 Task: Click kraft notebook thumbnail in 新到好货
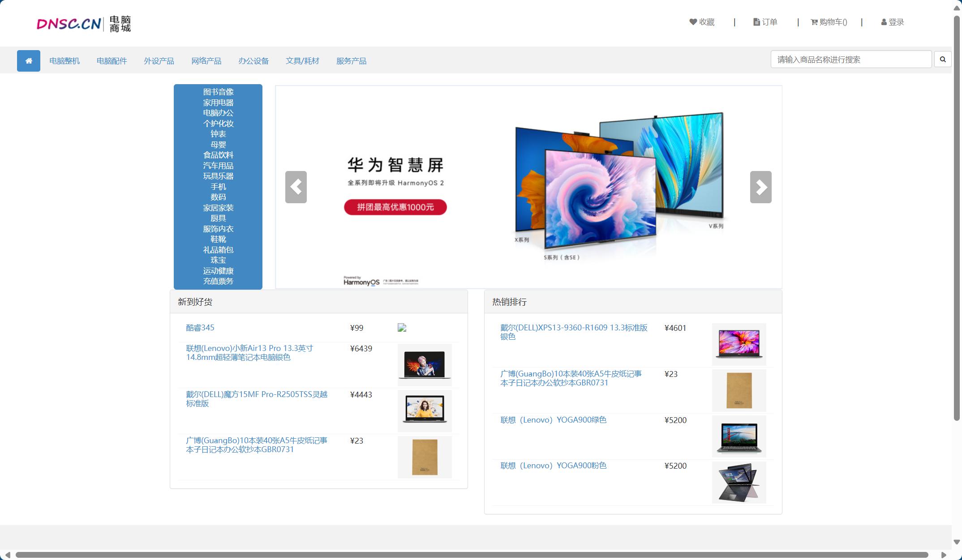(x=425, y=457)
